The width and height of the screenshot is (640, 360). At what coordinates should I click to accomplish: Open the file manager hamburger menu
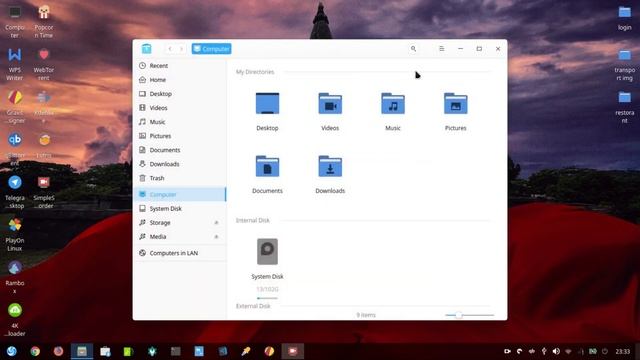(x=441, y=49)
